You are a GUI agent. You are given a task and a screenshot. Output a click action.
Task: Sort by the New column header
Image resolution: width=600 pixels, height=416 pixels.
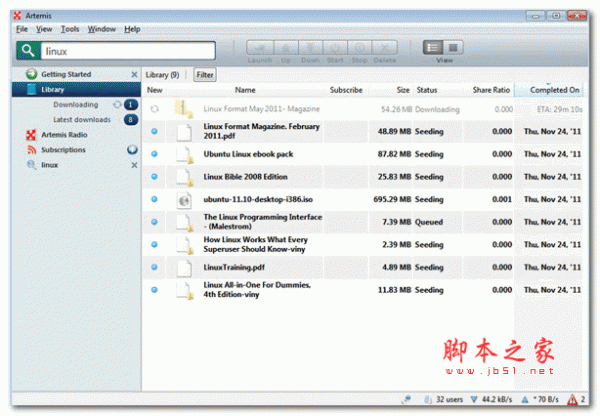(155, 90)
